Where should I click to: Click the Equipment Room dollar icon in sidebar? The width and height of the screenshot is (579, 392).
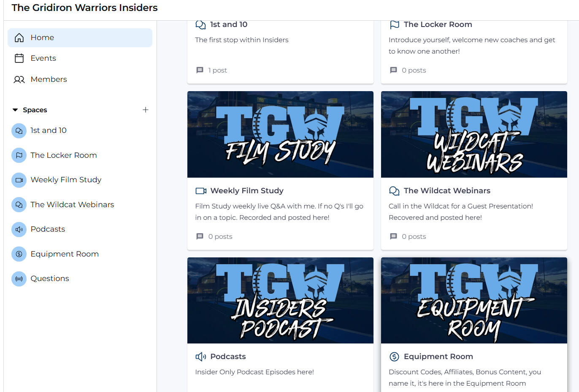pyautogui.click(x=19, y=254)
